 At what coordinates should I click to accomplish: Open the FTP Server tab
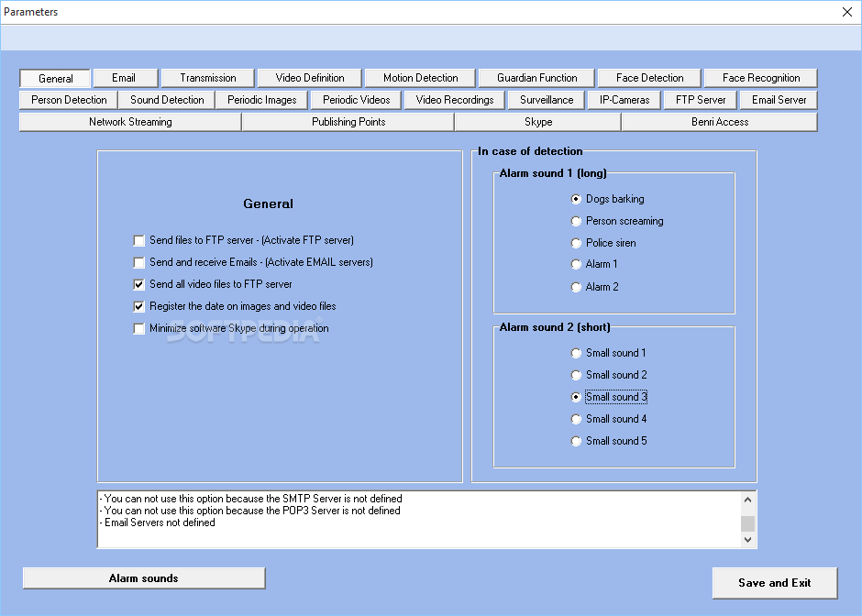[x=701, y=100]
